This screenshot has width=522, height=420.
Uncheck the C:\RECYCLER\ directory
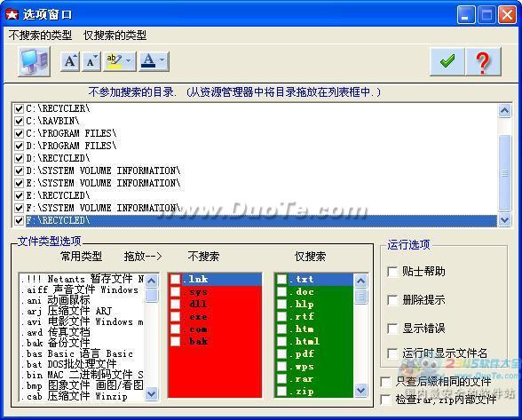(x=19, y=109)
